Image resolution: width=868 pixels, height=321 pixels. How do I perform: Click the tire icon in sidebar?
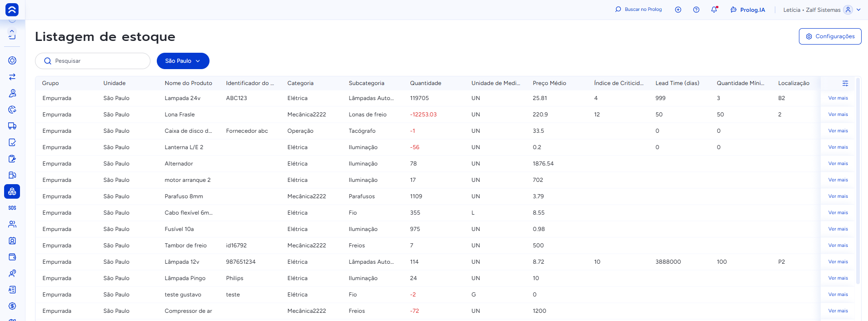pyautogui.click(x=12, y=60)
